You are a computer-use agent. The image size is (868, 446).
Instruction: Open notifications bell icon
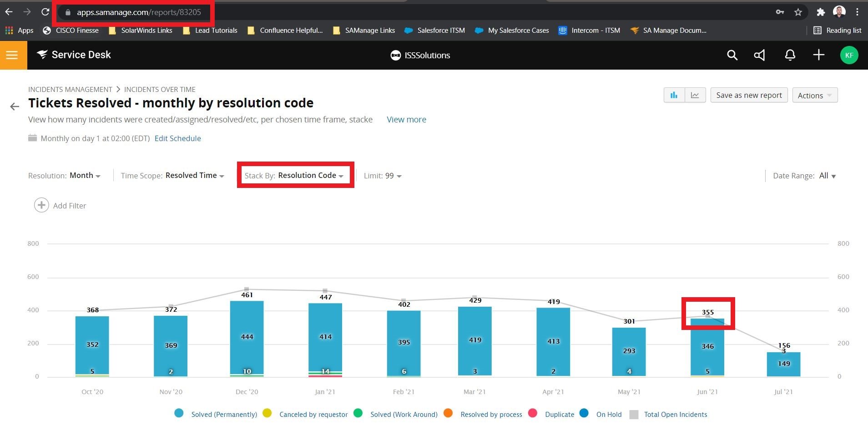790,55
